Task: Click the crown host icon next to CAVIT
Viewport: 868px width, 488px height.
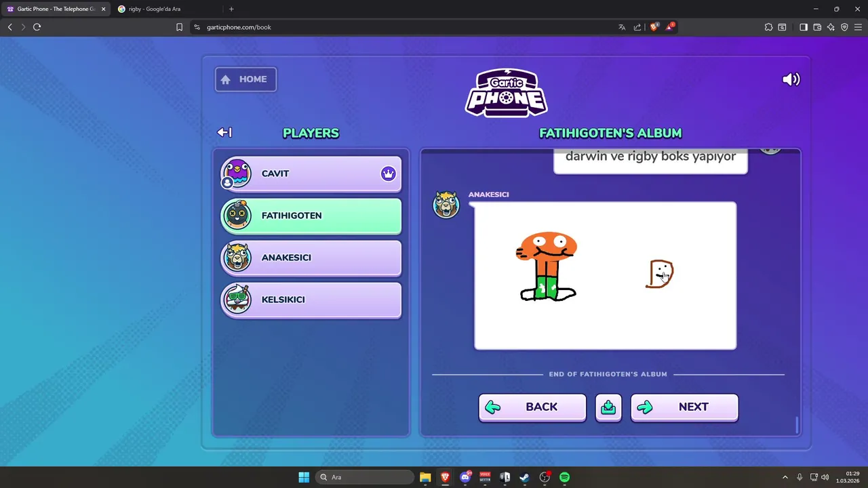Action: click(388, 174)
